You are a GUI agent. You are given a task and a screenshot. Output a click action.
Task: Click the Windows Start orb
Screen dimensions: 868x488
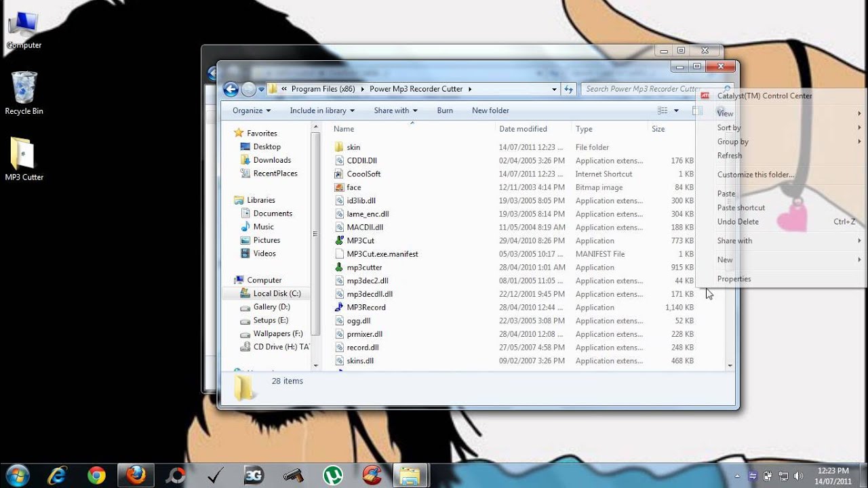point(18,475)
